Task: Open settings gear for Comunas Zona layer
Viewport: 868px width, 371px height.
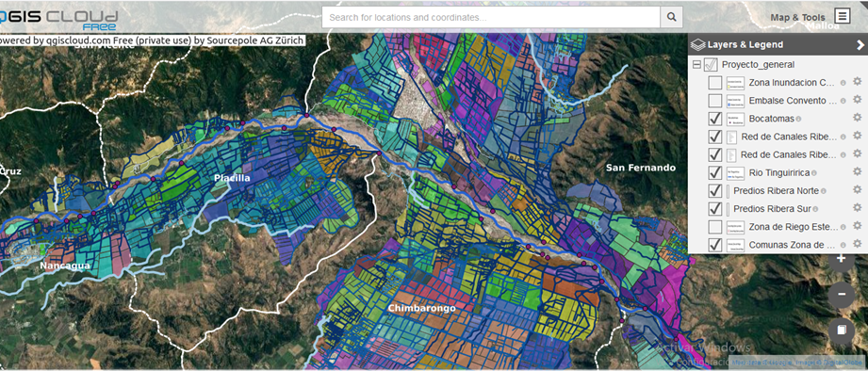Action: [x=858, y=244]
